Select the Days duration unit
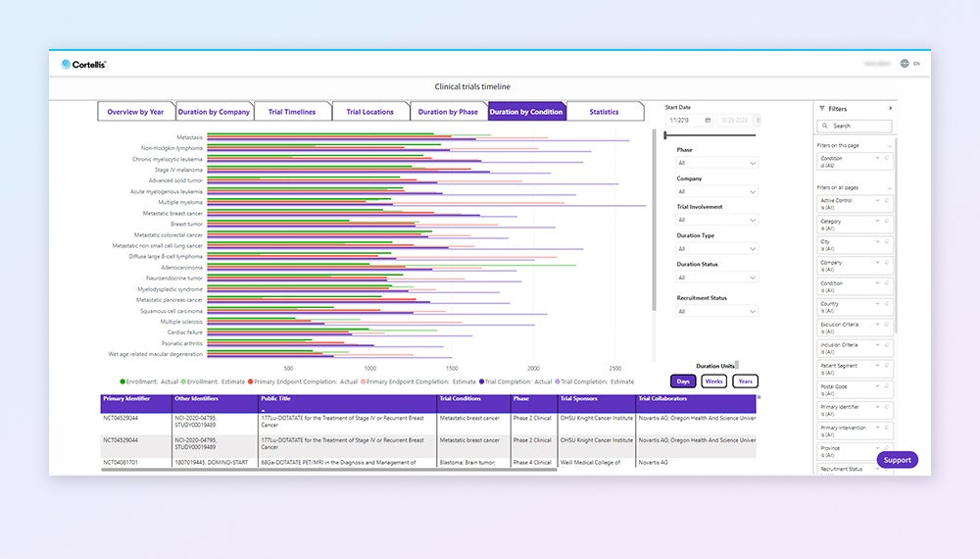Image resolution: width=980 pixels, height=559 pixels. tap(683, 381)
